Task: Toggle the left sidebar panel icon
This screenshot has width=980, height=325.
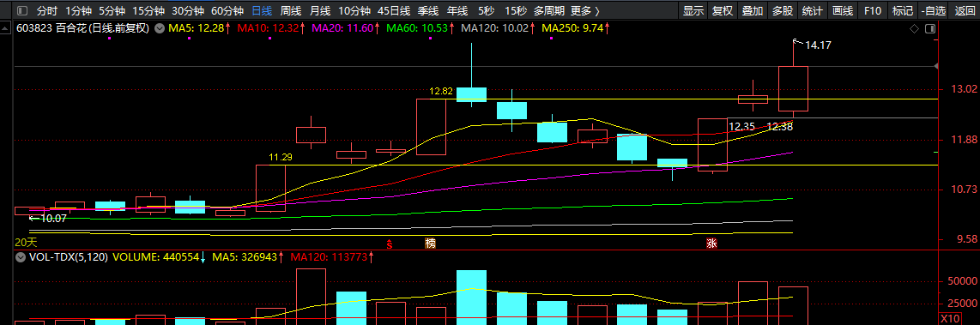Action: [22, 10]
